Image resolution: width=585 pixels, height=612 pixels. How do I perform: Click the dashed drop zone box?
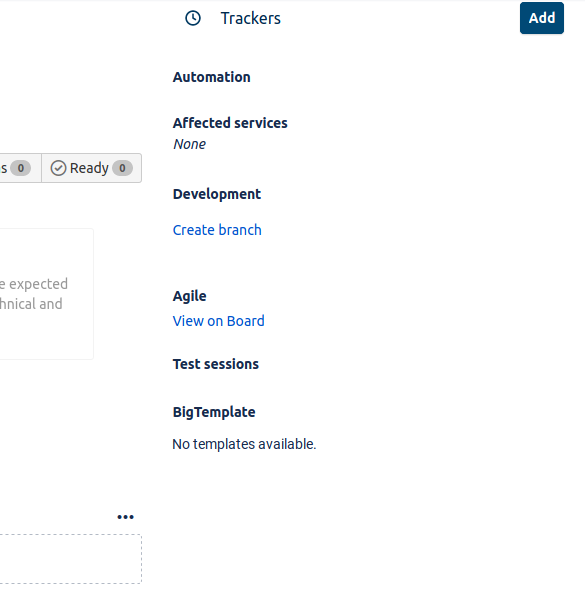click(71, 559)
